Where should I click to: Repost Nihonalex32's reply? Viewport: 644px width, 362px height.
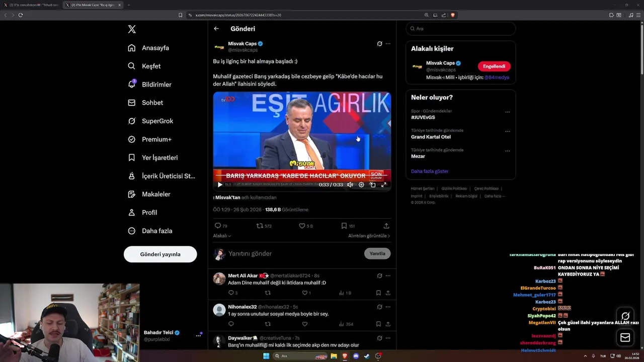[268, 324]
